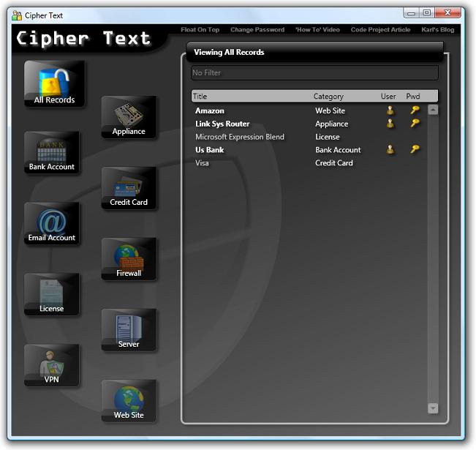The image size is (476, 450).
Task: Click the Cipher Text title bar app icon
Action: click(17, 15)
